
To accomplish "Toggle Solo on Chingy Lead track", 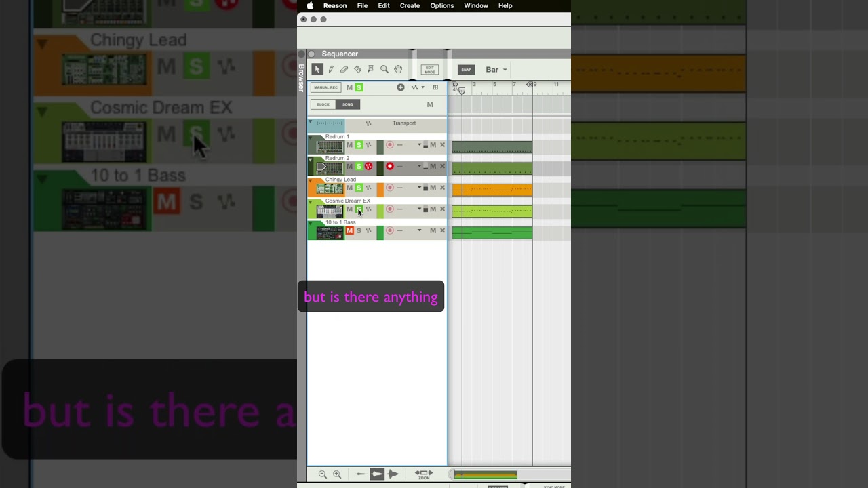I will [x=359, y=188].
